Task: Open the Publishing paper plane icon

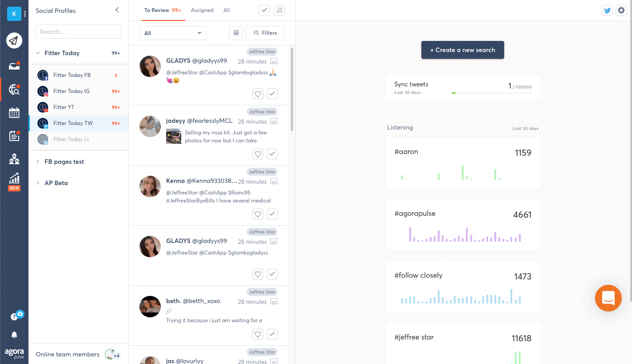Action: coord(14,40)
